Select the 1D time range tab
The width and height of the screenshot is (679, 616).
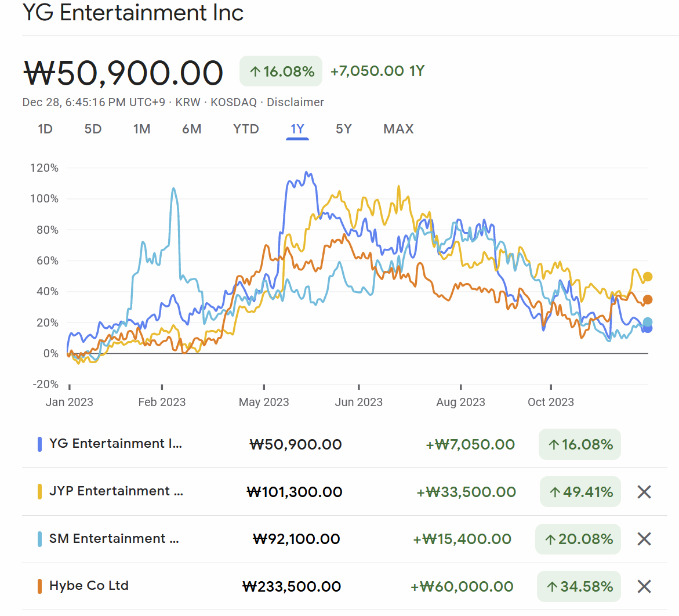tap(45, 129)
